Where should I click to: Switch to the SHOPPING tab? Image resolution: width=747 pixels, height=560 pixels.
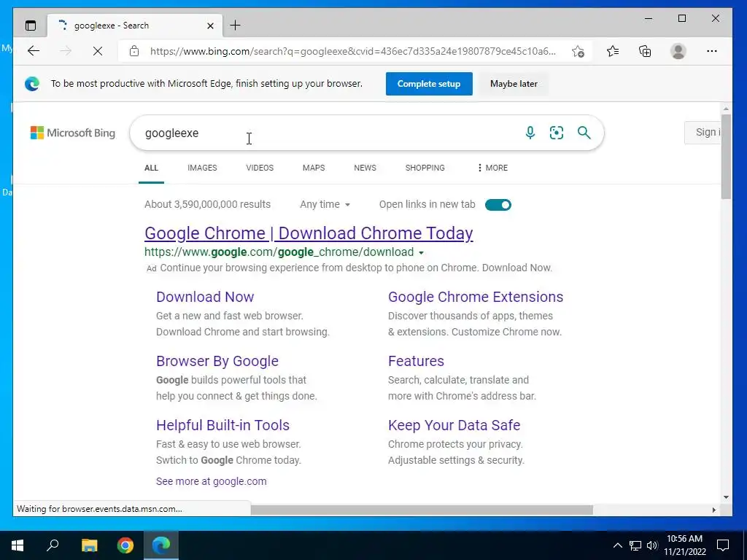pyautogui.click(x=425, y=168)
